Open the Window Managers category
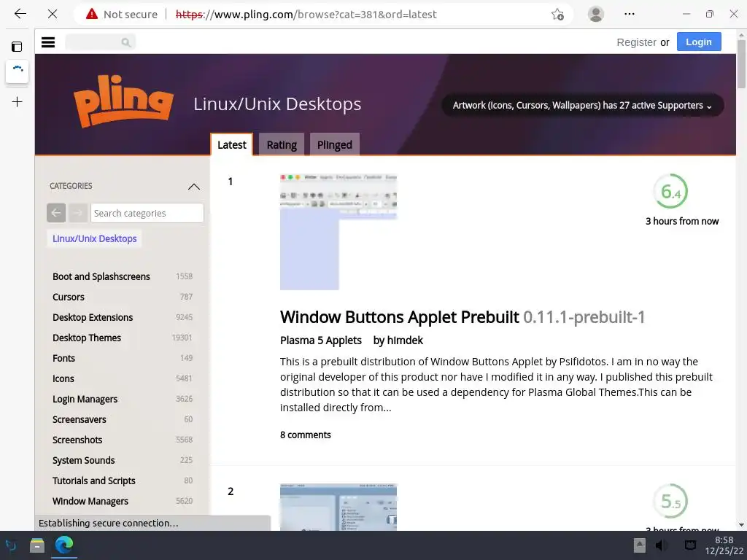The image size is (747, 560). (90, 502)
